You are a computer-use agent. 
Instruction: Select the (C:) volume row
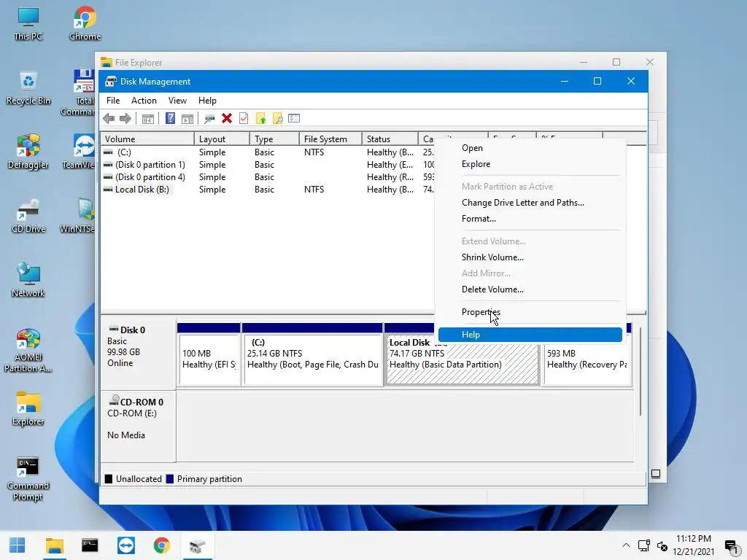coord(268,152)
